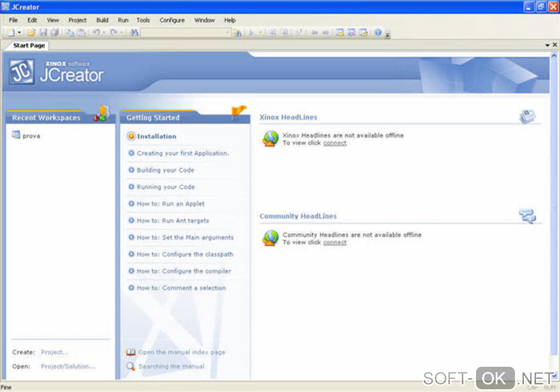Open How to: Run an Applet
The image size is (560, 392).
171,204
